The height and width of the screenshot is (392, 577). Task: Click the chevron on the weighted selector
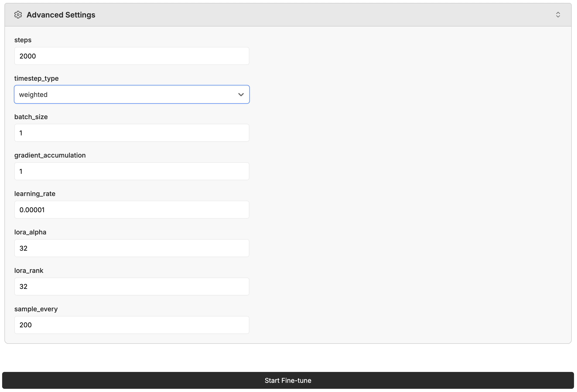pos(240,94)
